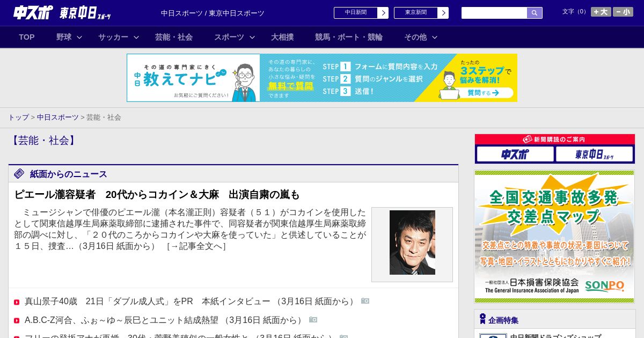Click the 中スポ logo in header
This screenshot has width=644, height=338.
(33, 12)
